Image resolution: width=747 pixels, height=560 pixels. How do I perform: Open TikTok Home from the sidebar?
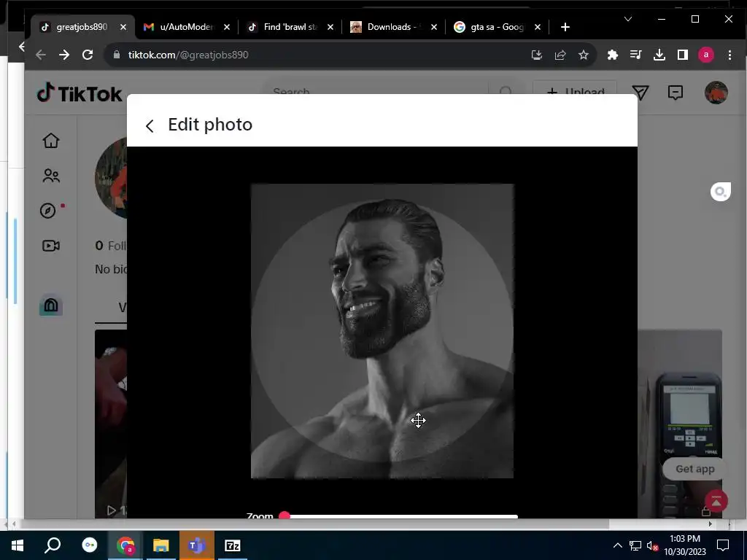tap(51, 141)
